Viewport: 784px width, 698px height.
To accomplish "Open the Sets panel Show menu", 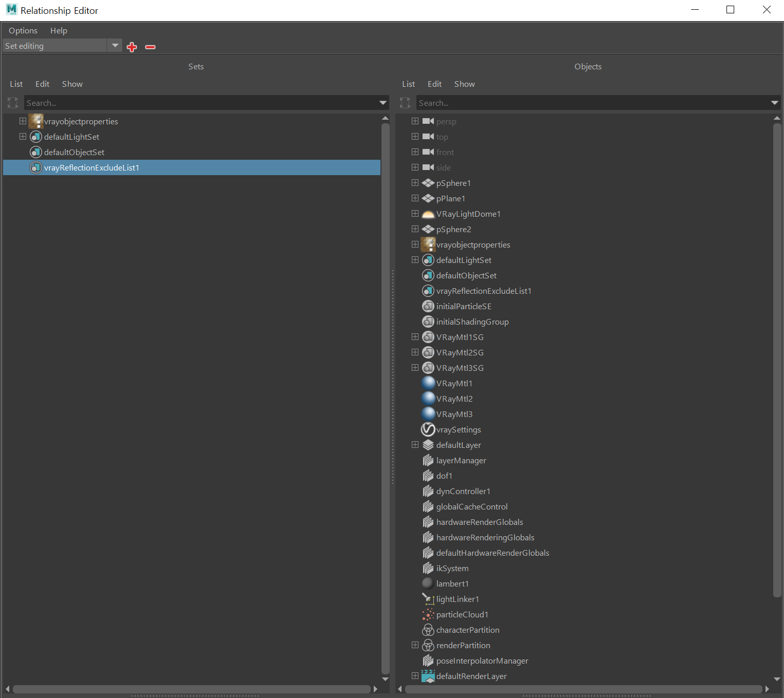I will click(x=72, y=84).
